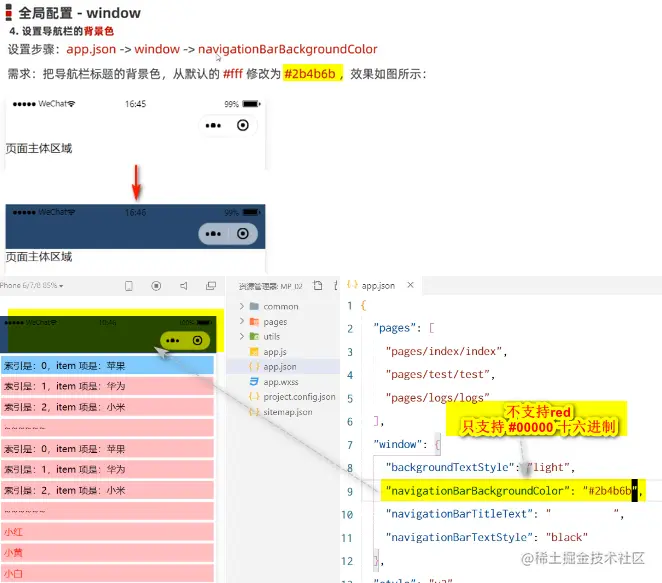Click red navigationBarBackgroundColor text in slide heading
662x583 pixels.
pyautogui.click(x=288, y=49)
